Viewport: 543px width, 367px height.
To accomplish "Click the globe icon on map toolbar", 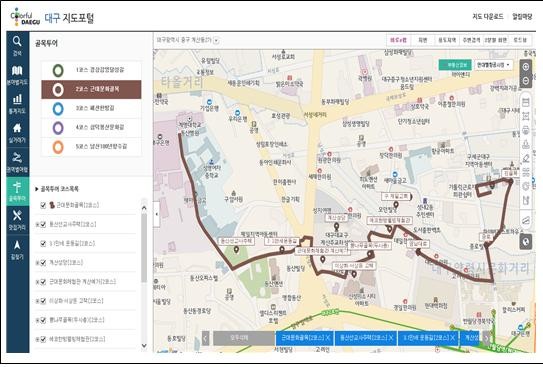I will [526, 242].
